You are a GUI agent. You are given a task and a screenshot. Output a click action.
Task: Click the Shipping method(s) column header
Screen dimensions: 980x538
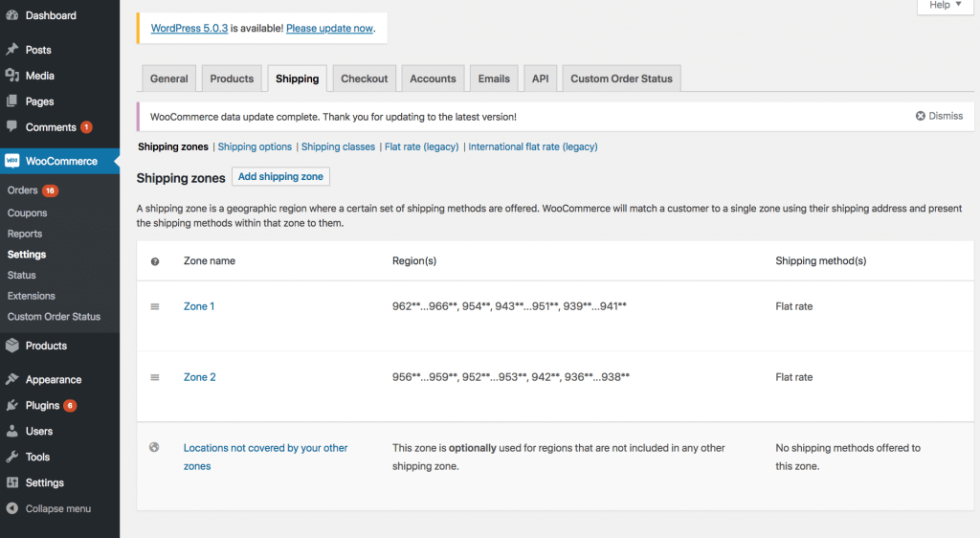(x=820, y=260)
